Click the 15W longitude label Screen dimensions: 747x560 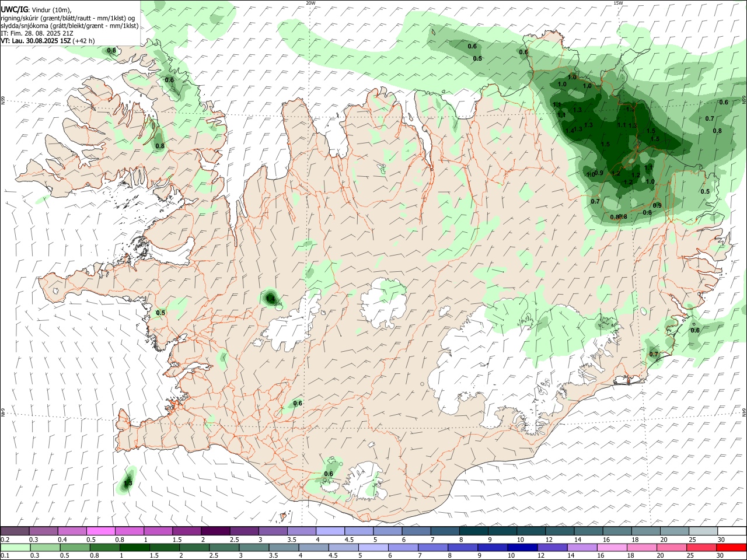(617, 3)
